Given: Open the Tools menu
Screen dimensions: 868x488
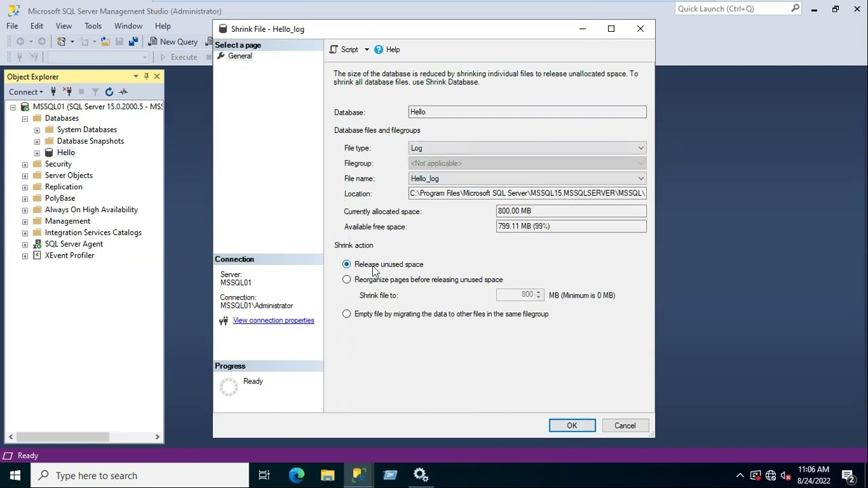Looking at the screenshot, I should point(93,26).
